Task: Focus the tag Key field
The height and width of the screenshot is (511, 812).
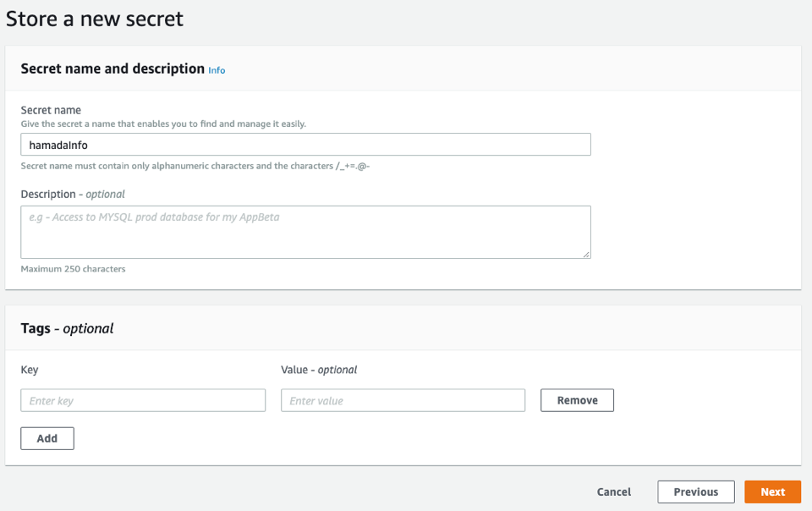Action: pyautogui.click(x=142, y=399)
